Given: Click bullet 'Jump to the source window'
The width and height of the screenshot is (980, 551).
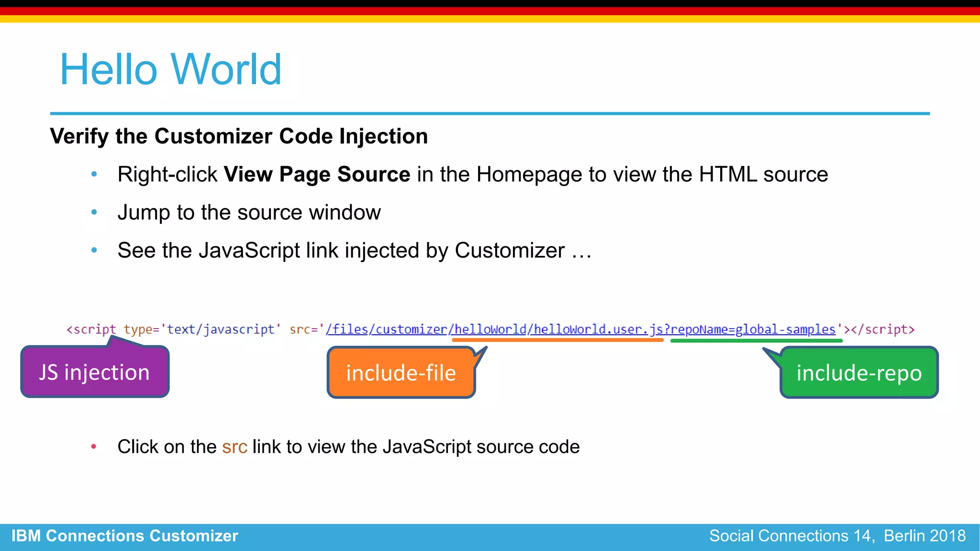Looking at the screenshot, I should click(x=249, y=212).
